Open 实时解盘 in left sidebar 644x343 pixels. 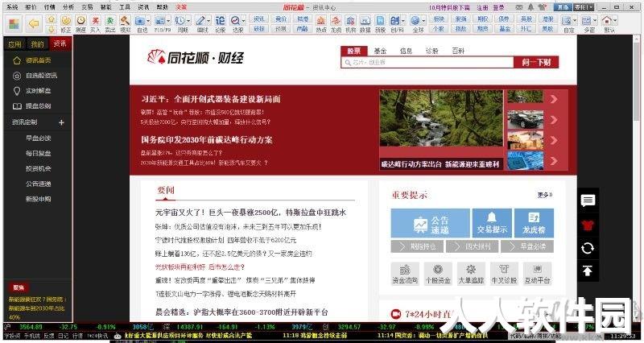click(37, 91)
